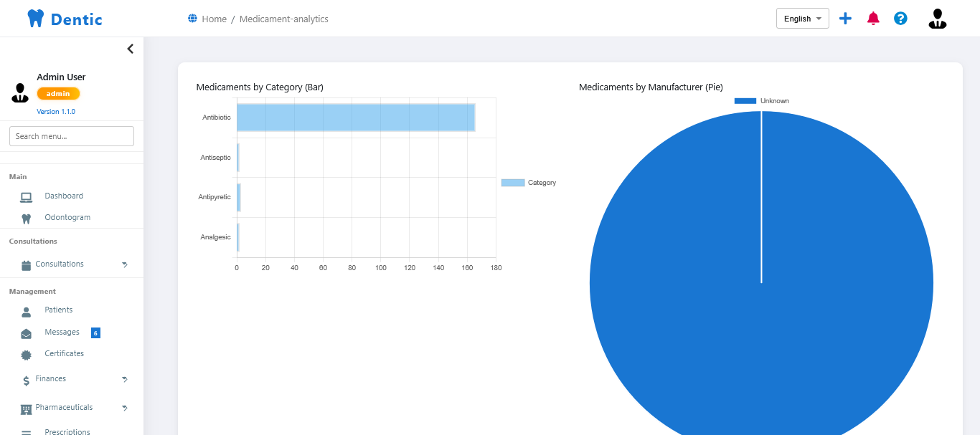Image resolution: width=980 pixels, height=435 pixels.
Task: Open the red notifications bell
Action: point(873,19)
